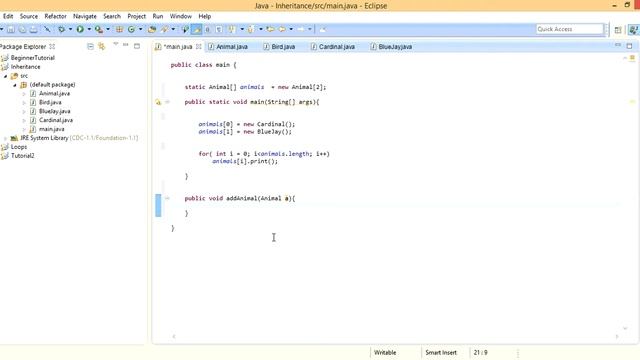Click the Debug bug icon
This screenshot has height=360, width=640.
(x=61, y=29)
